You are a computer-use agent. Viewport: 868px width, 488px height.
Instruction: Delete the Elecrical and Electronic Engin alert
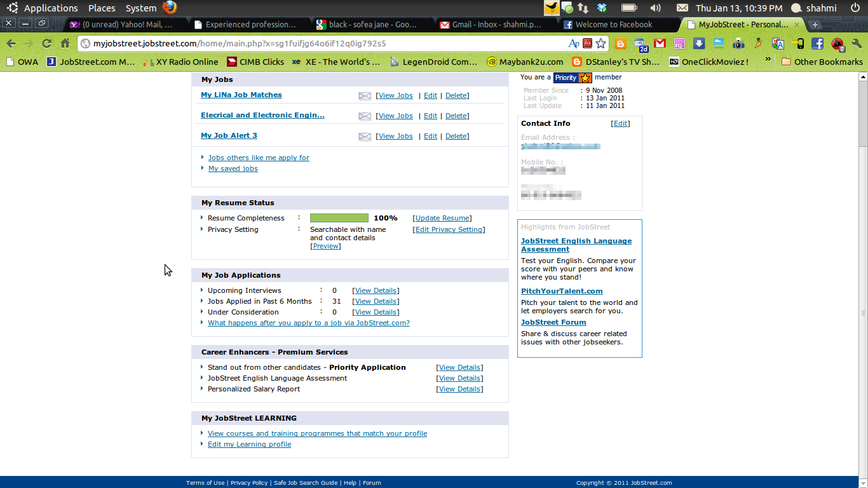point(456,116)
